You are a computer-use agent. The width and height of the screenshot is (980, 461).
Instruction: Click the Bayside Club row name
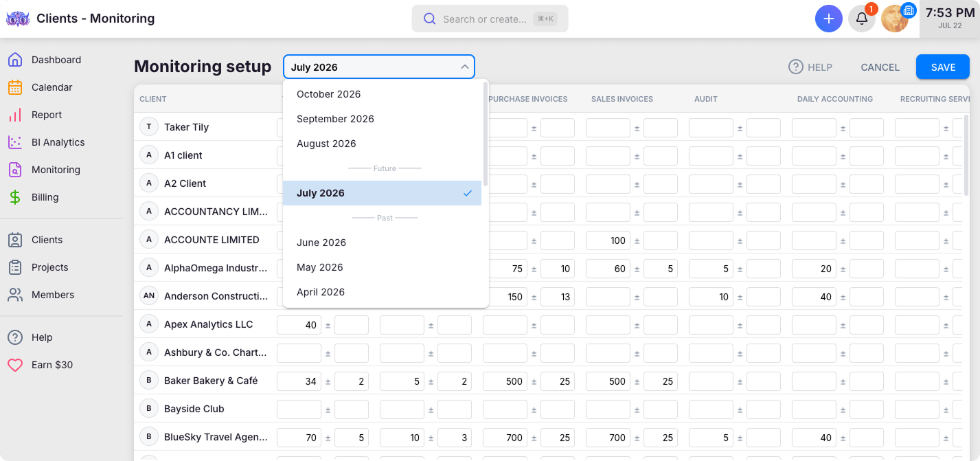coord(194,409)
